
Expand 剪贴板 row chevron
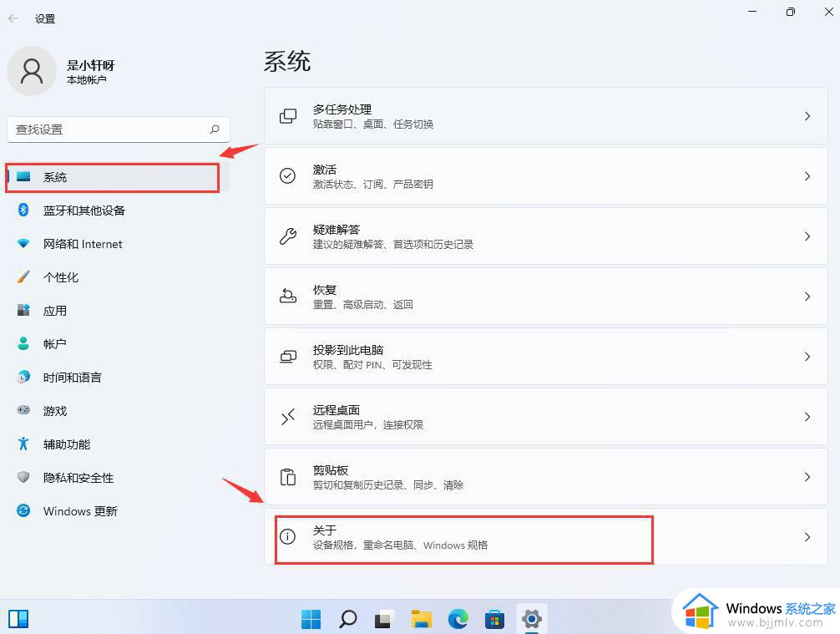click(x=807, y=476)
